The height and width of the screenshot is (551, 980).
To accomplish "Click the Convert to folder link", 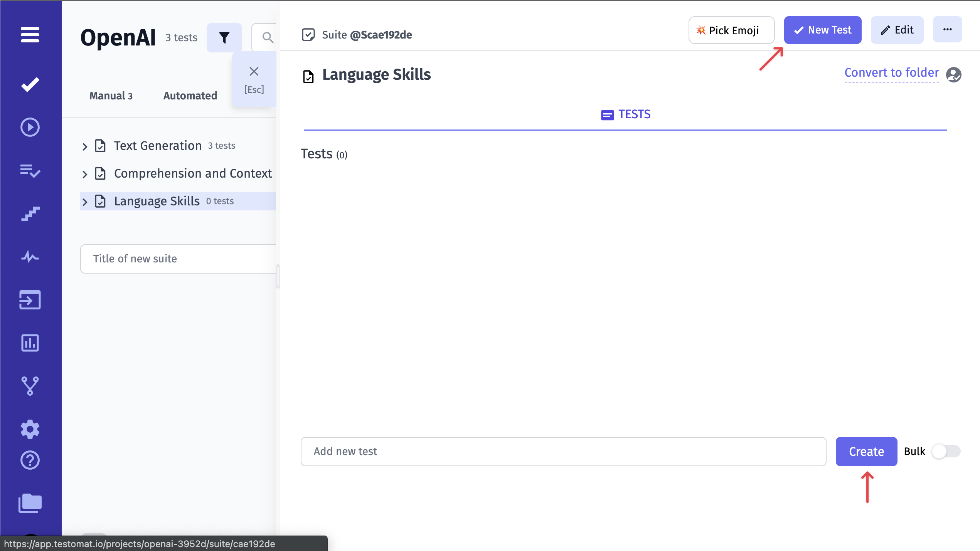I will click(892, 73).
